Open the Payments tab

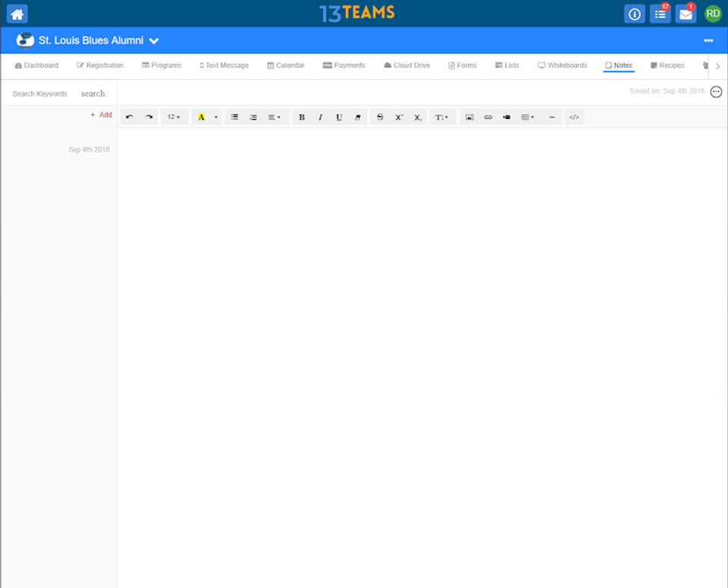(344, 65)
